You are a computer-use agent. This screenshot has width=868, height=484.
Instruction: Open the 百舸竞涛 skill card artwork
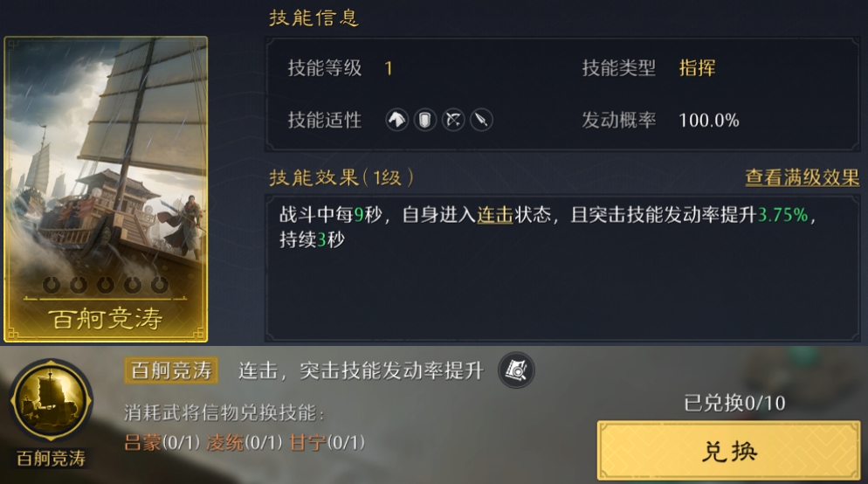pyautogui.click(x=106, y=190)
